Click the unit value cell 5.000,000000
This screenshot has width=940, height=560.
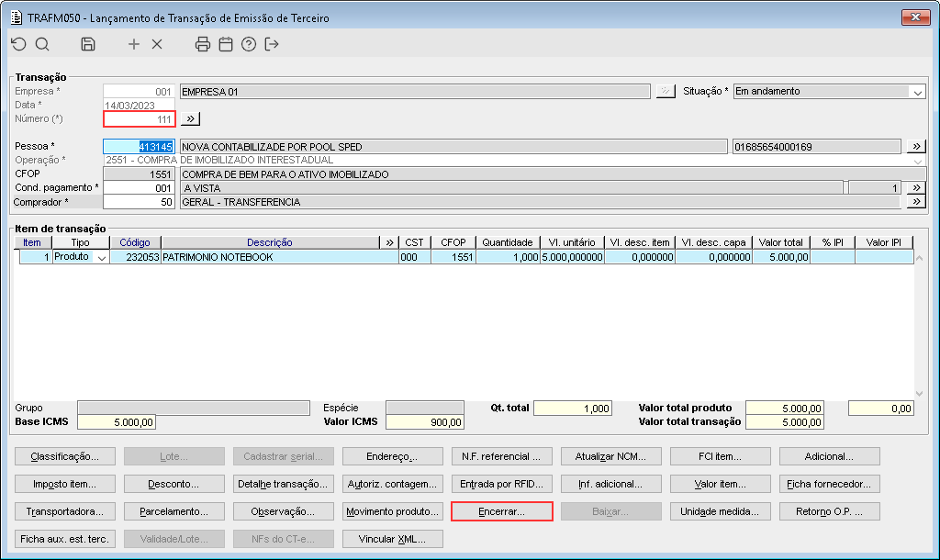click(572, 257)
